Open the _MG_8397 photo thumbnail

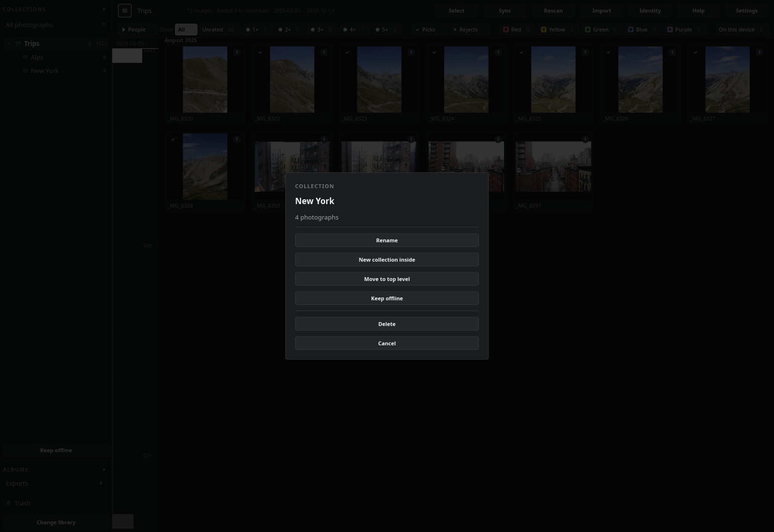click(553, 167)
